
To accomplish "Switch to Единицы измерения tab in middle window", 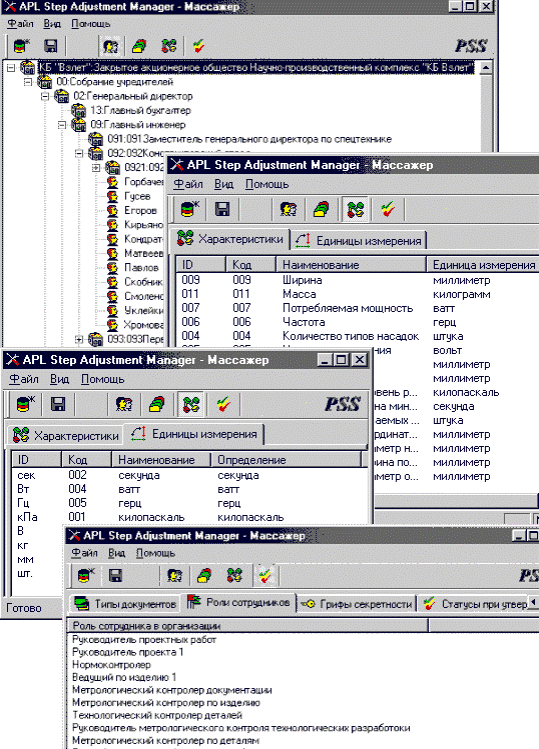I will [x=359, y=241].
